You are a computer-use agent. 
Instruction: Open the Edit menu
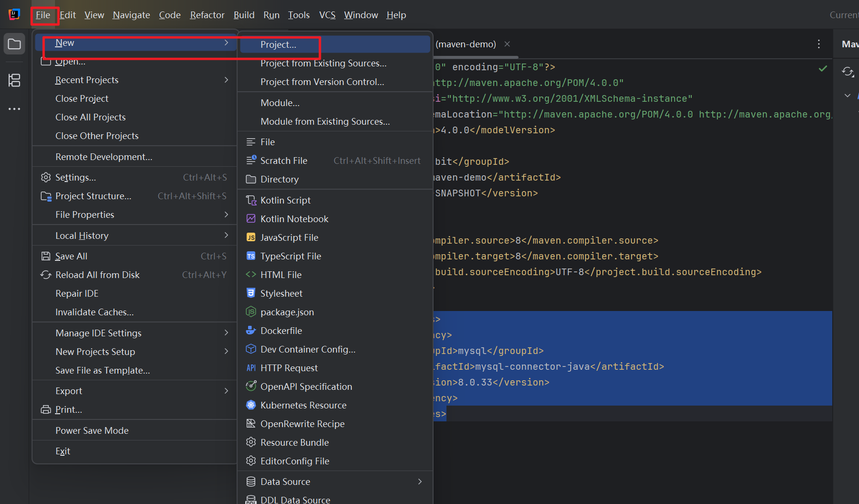(x=68, y=15)
